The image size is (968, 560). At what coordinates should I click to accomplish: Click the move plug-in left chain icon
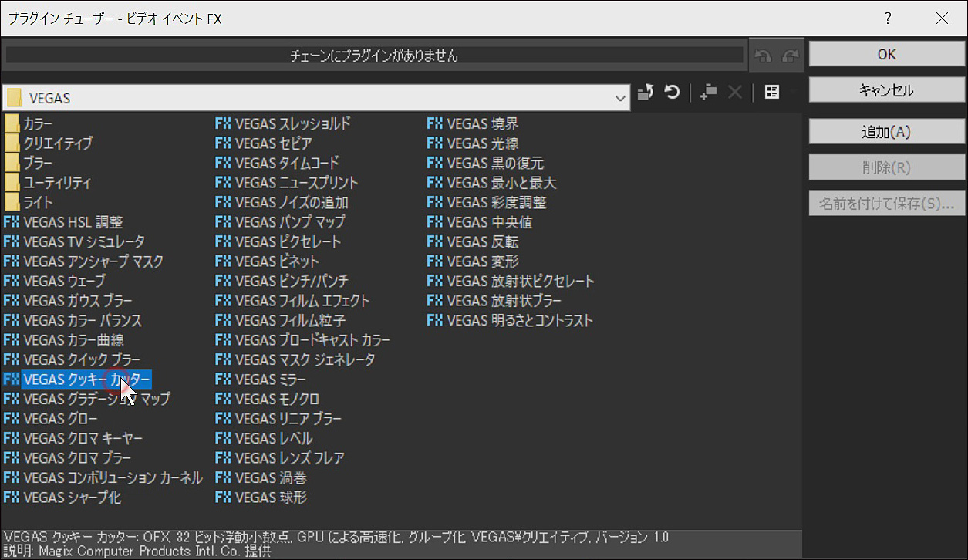(x=762, y=56)
